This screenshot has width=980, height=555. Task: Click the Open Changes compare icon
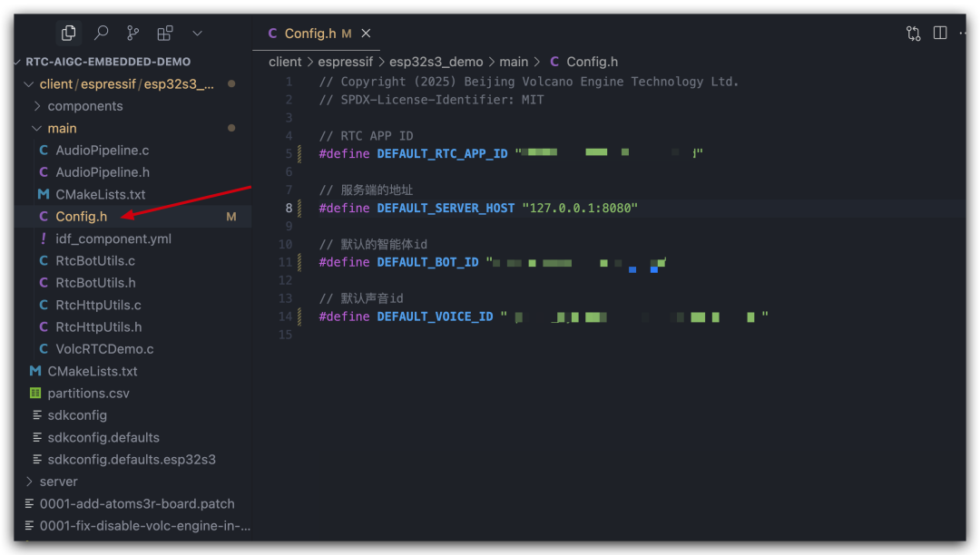click(913, 33)
